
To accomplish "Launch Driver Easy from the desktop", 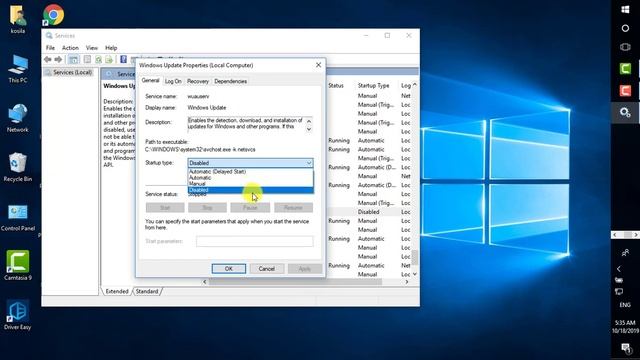I will point(18,315).
